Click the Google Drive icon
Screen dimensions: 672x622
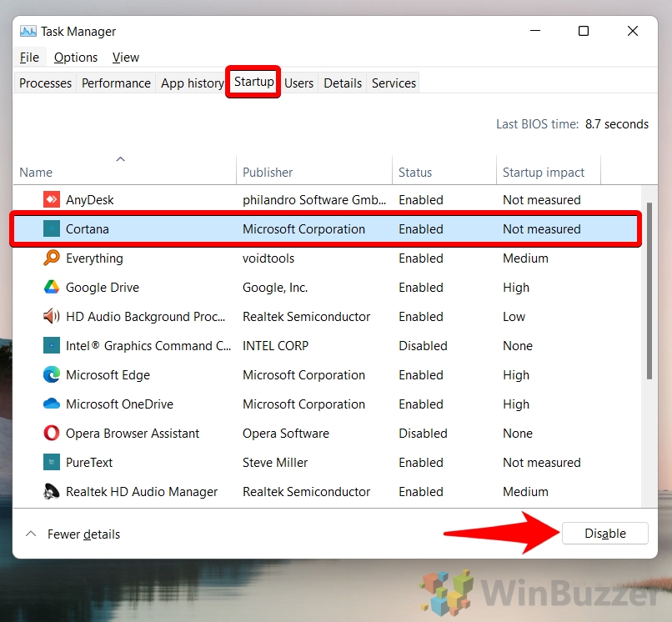pos(52,288)
